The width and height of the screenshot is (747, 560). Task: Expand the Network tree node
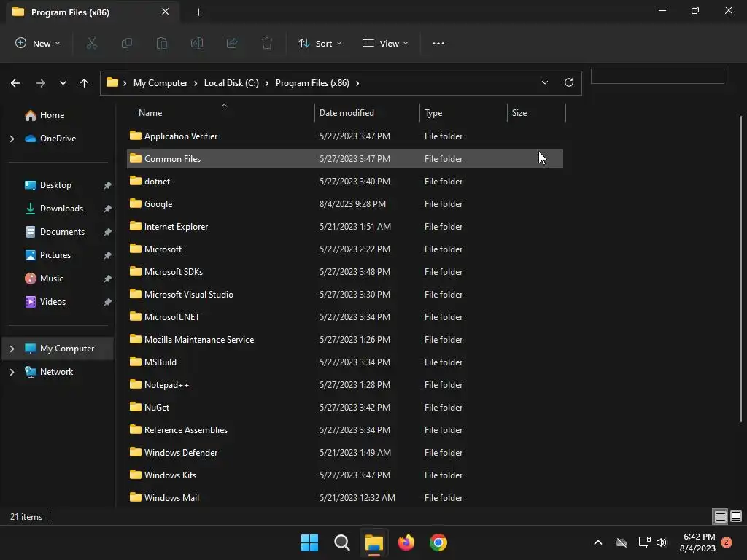coord(12,372)
